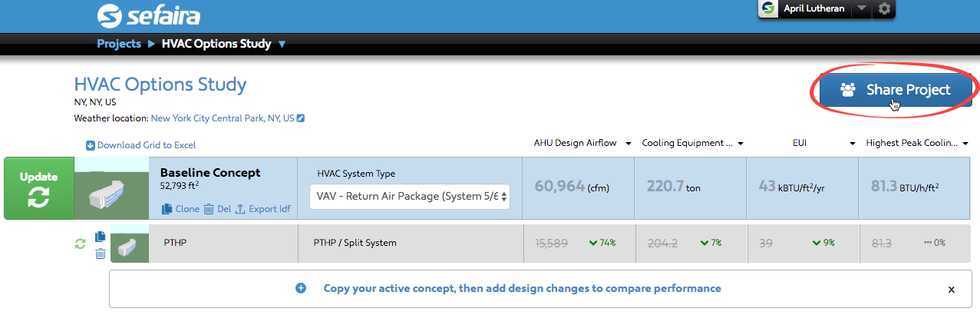Delete the Baseline Concept
This screenshot has width=980, height=315.
[216, 209]
